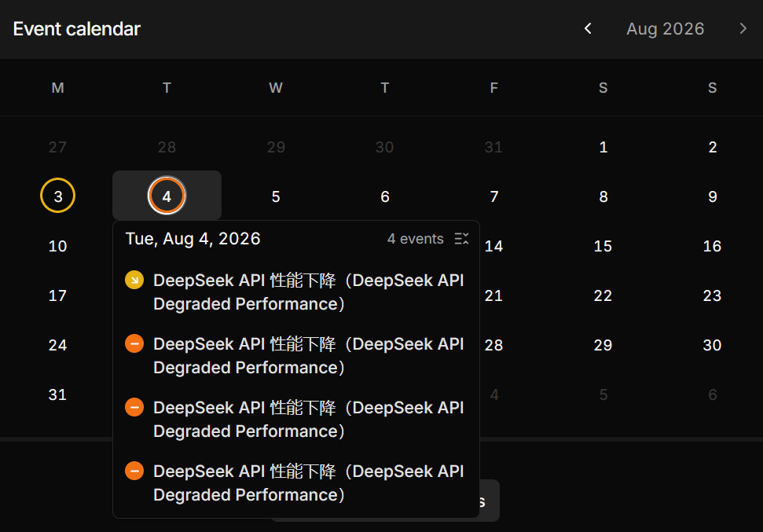Select August 28 on the calendar
This screenshot has height=532, width=763.
coord(494,345)
